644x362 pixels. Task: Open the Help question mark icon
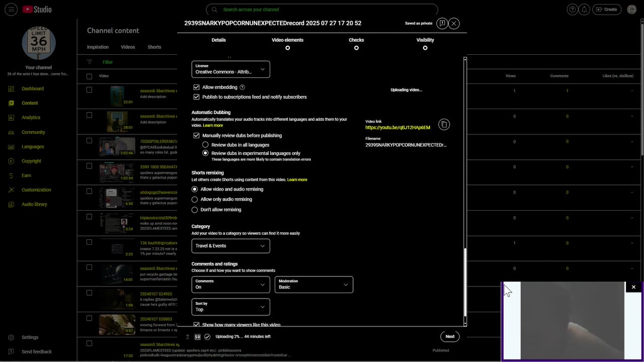[572, 10]
